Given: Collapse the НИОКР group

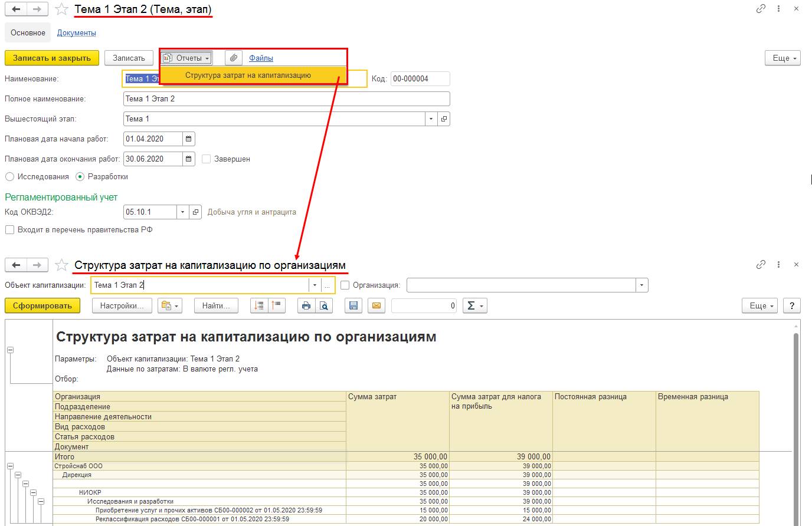Looking at the screenshot, I should 33,493.
